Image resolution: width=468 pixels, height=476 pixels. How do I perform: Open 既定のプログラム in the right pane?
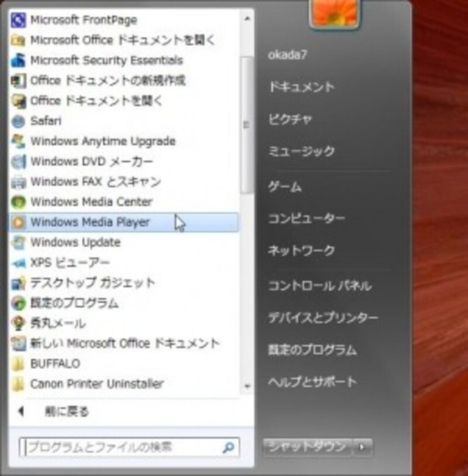pyautogui.click(x=312, y=350)
